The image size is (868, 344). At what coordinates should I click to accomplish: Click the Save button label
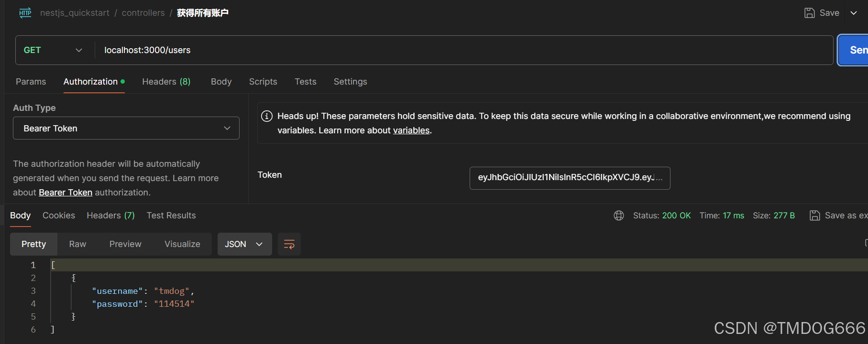(829, 13)
